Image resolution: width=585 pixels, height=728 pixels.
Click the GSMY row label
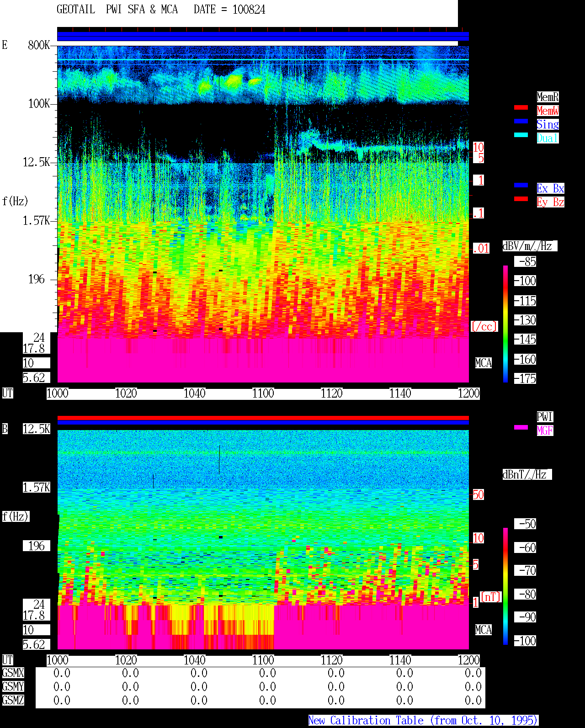[x=13, y=686]
